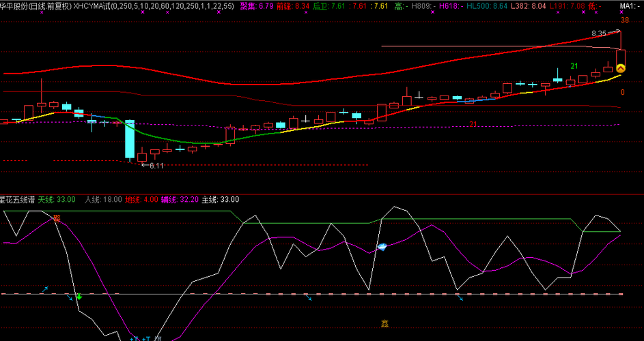Click the large cyan drop candle above 6.11

pyautogui.click(x=130, y=139)
